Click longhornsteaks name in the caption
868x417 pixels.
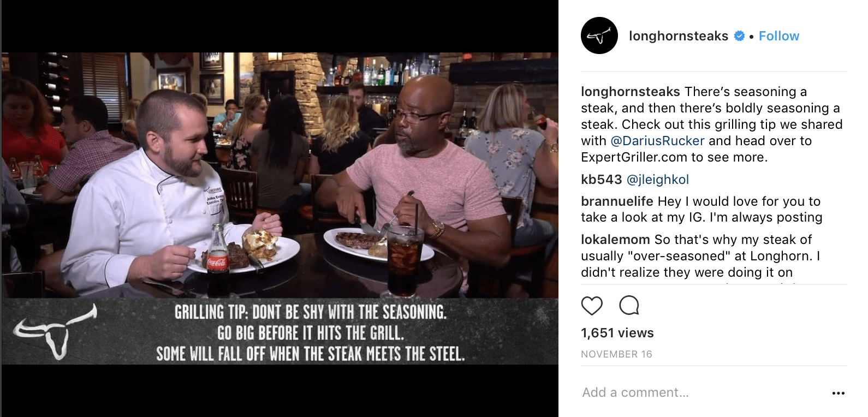click(x=631, y=92)
